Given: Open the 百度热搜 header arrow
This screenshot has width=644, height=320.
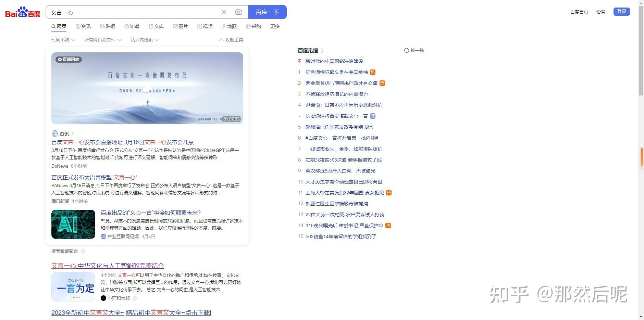Looking at the screenshot, I should click(x=322, y=51).
